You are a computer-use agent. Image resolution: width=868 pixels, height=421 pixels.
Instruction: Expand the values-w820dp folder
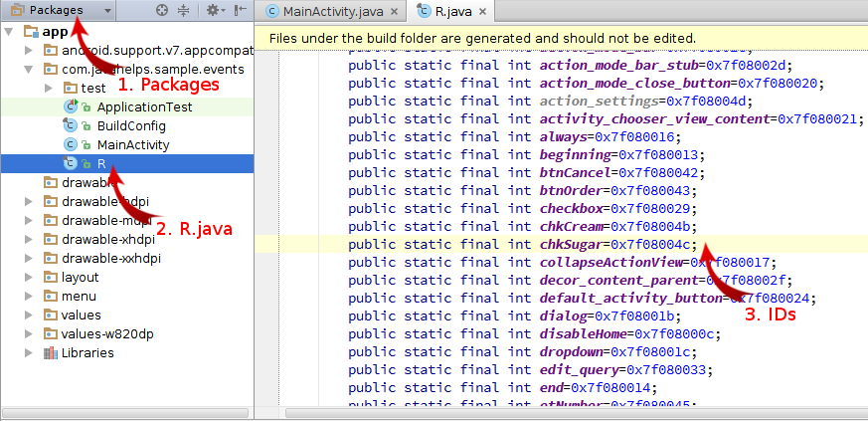pos(29,334)
